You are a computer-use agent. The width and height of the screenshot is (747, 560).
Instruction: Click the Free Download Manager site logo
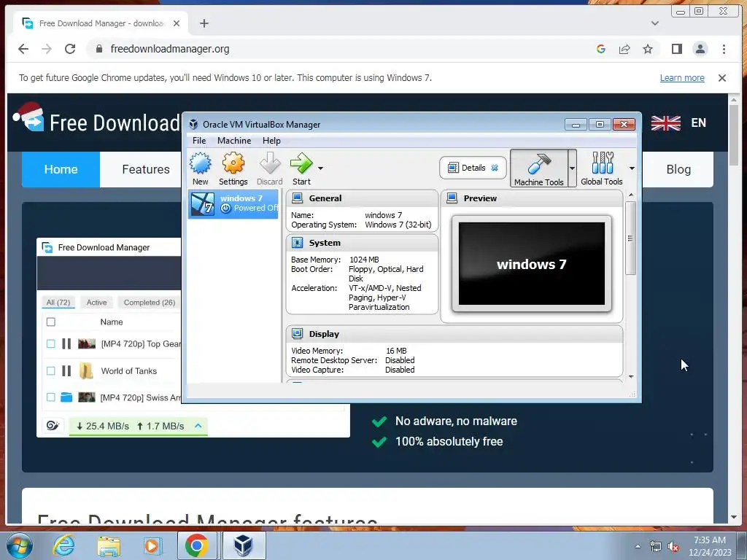click(x=96, y=119)
